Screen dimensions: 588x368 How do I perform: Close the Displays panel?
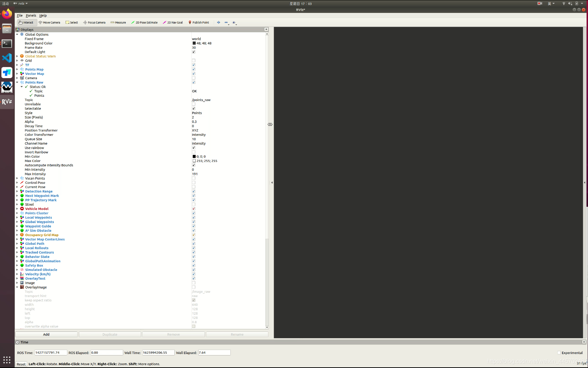(266, 29)
